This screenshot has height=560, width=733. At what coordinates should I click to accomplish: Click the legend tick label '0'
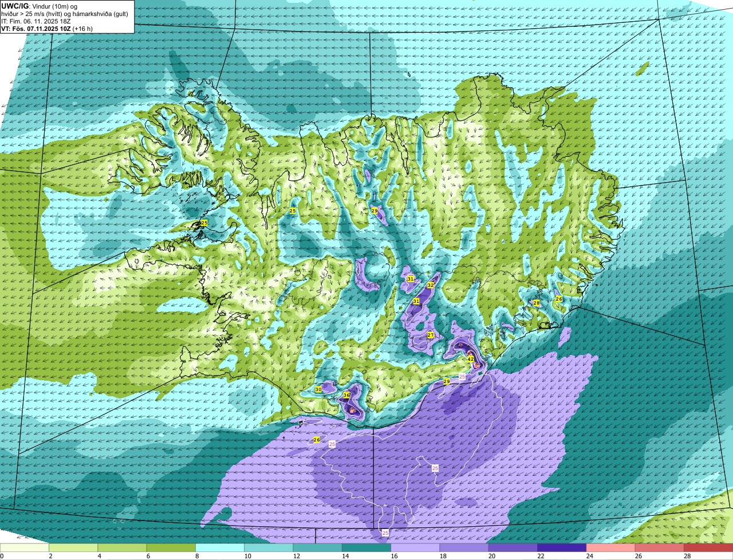click(x=2, y=556)
